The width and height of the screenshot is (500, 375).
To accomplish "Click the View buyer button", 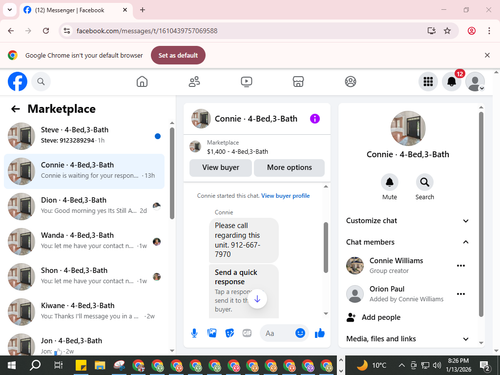I will (x=220, y=167).
